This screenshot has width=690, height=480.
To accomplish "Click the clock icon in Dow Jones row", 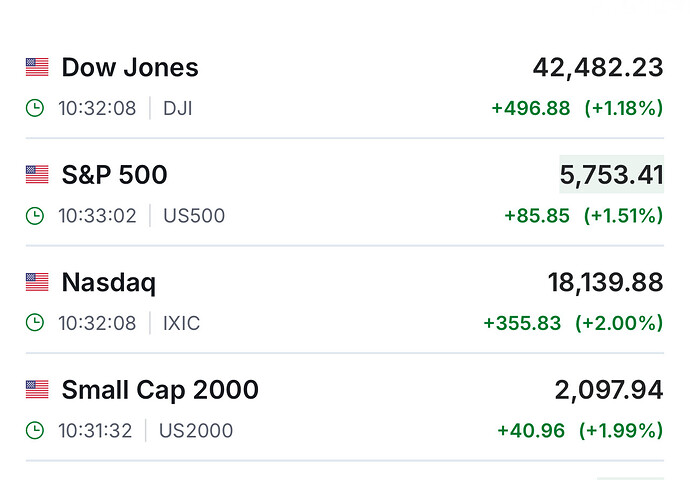I will (x=35, y=108).
